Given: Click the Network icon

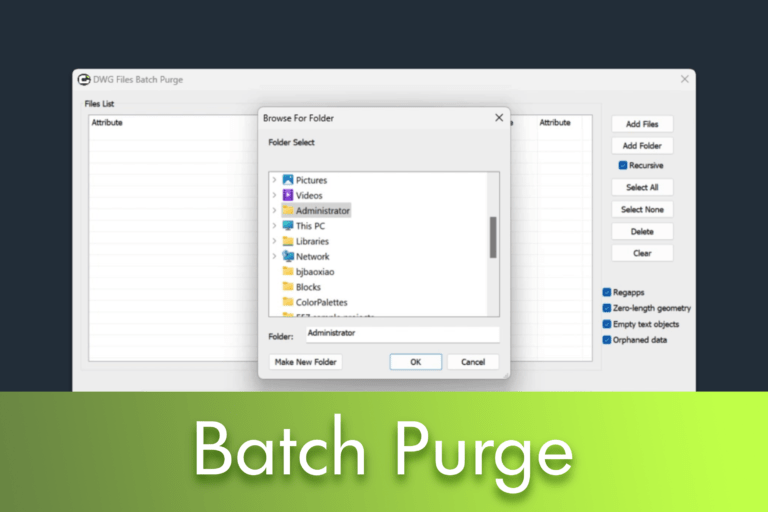Looking at the screenshot, I should [x=288, y=256].
